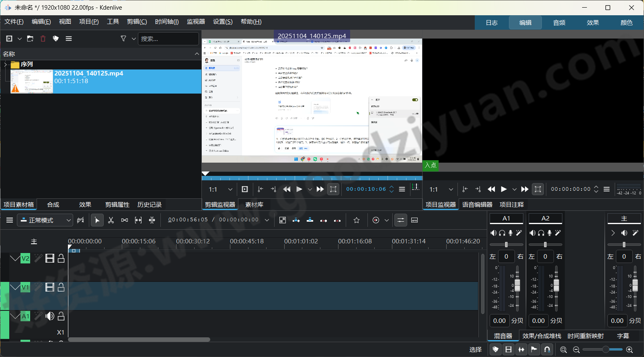Hide video on V1 track

click(x=50, y=287)
